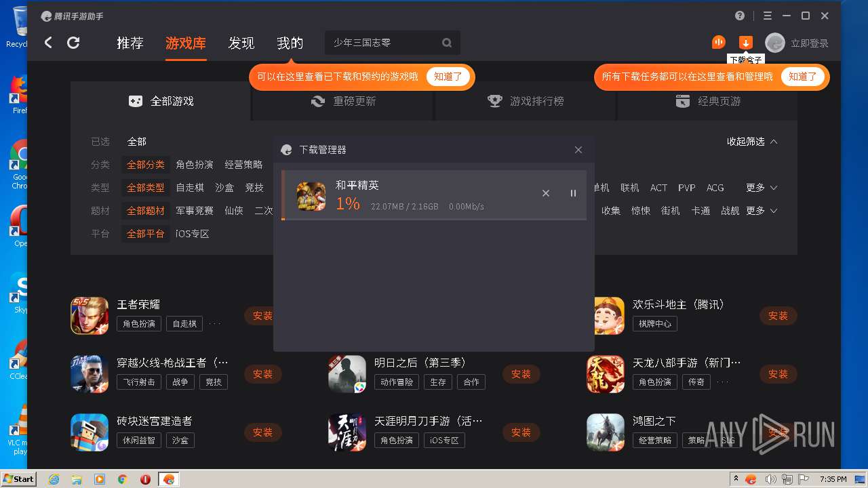Dismiss the left tooltip with 知道了
This screenshot has height=488, width=868.
448,77
